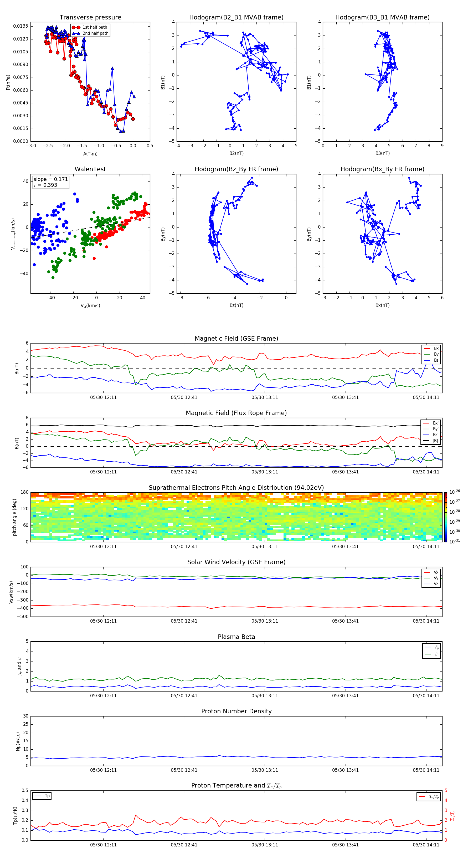Image resolution: width=473 pixels, height=868 pixels.
Task: Click the By legend entry in GSE magnetic field
Action: point(431,354)
